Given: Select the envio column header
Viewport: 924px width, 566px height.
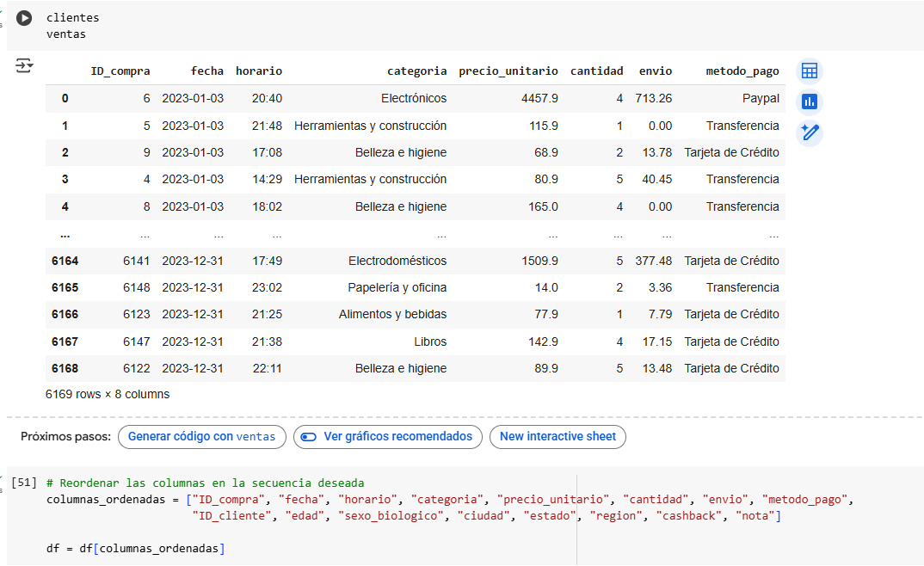Looking at the screenshot, I should (656, 71).
